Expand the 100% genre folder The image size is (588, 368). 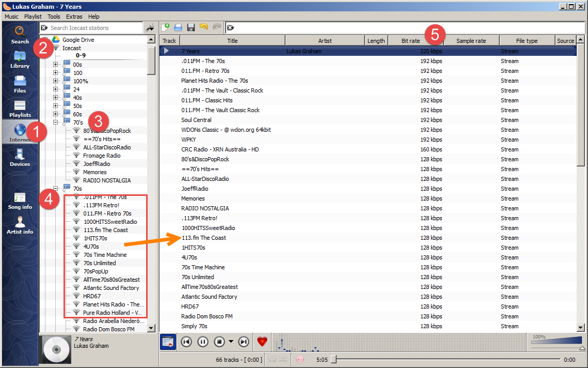click(x=56, y=81)
